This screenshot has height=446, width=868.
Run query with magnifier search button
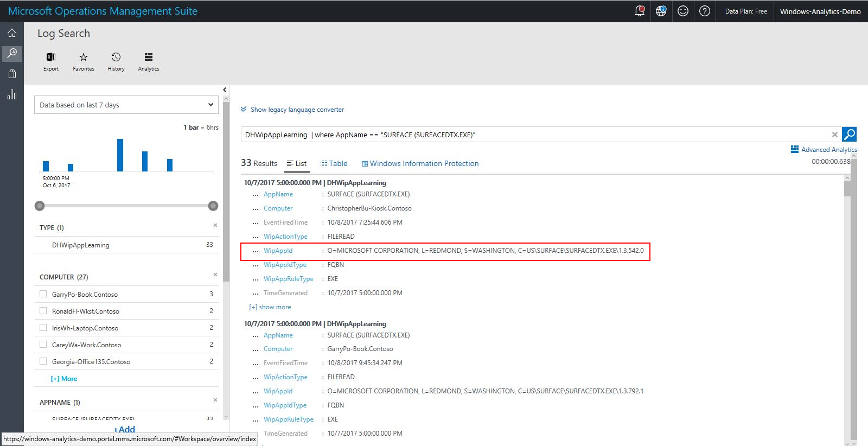[x=850, y=135]
